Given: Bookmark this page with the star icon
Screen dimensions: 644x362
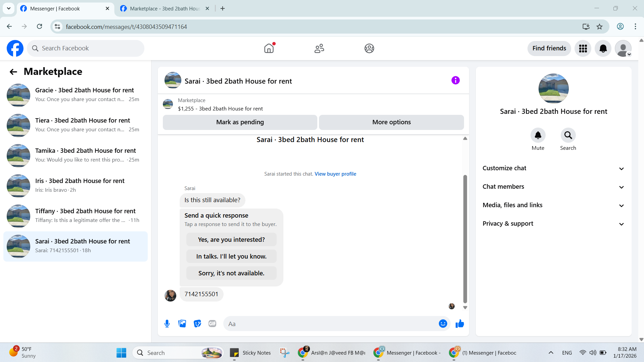Looking at the screenshot, I should pos(600,27).
